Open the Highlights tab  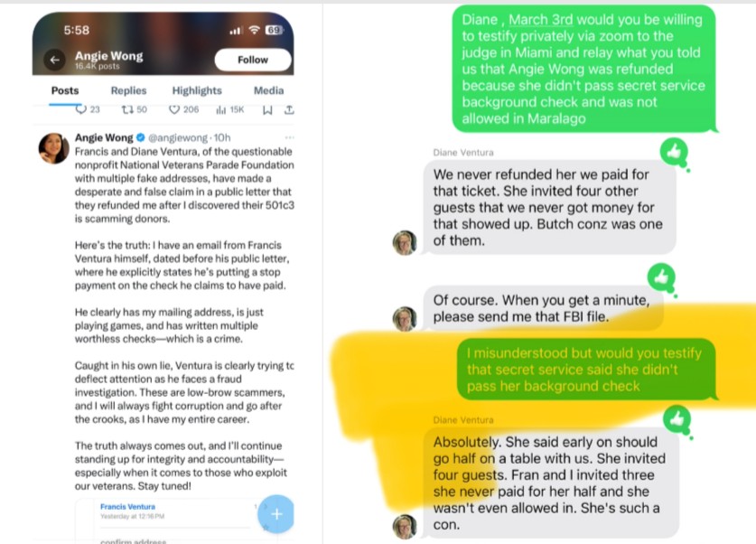(197, 90)
